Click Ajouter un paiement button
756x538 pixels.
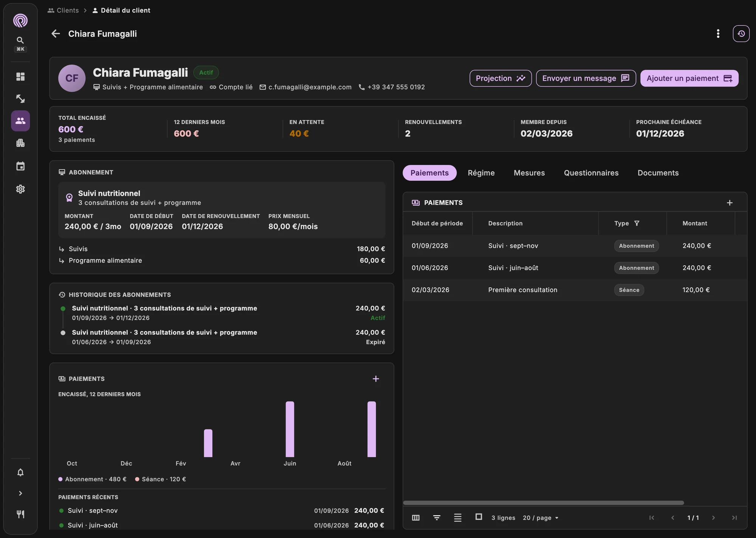(689, 78)
